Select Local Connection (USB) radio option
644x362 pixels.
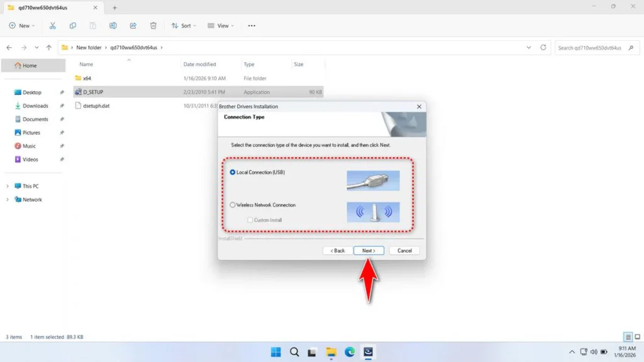[233, 172]
